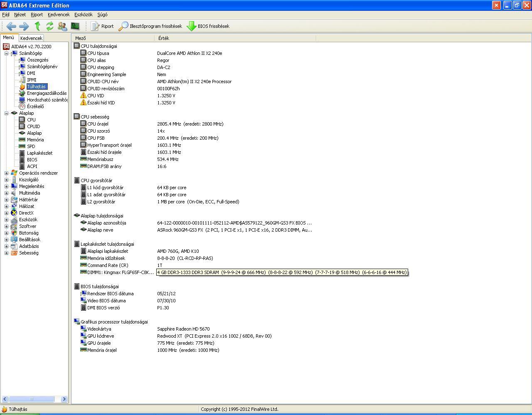Click the Szoftver tree icon

(x=14, y=226)
